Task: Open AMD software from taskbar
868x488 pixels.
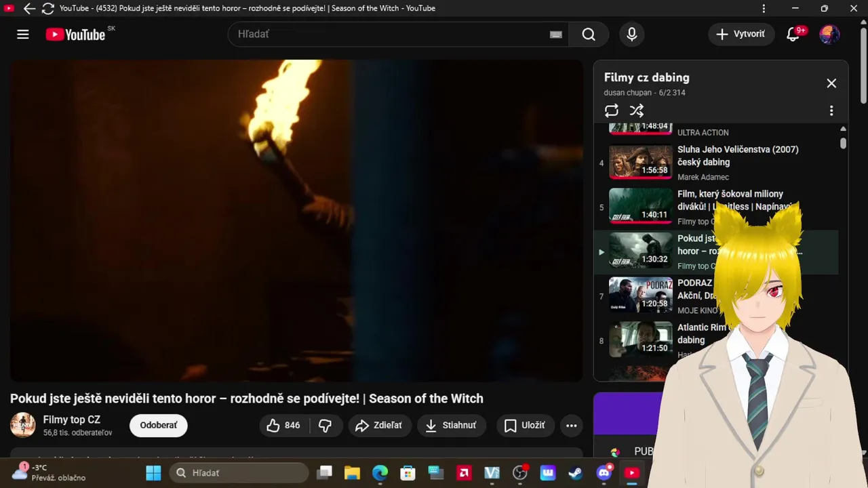Action: [x=465, y=473]
